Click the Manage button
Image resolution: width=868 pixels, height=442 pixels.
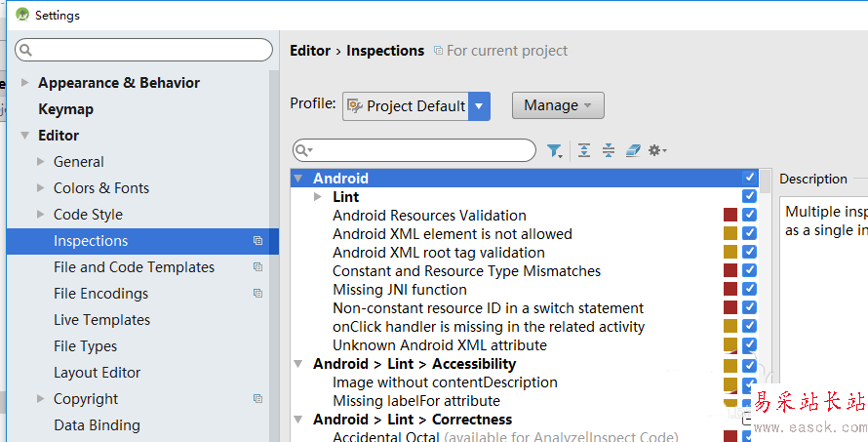coord(558,105)
